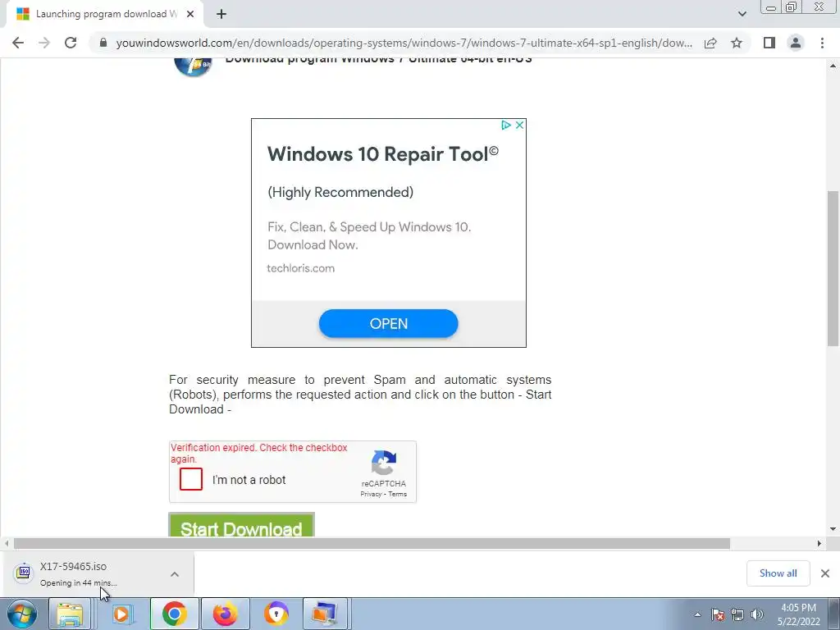Open Action Center flag icon

tap(717, 614)
